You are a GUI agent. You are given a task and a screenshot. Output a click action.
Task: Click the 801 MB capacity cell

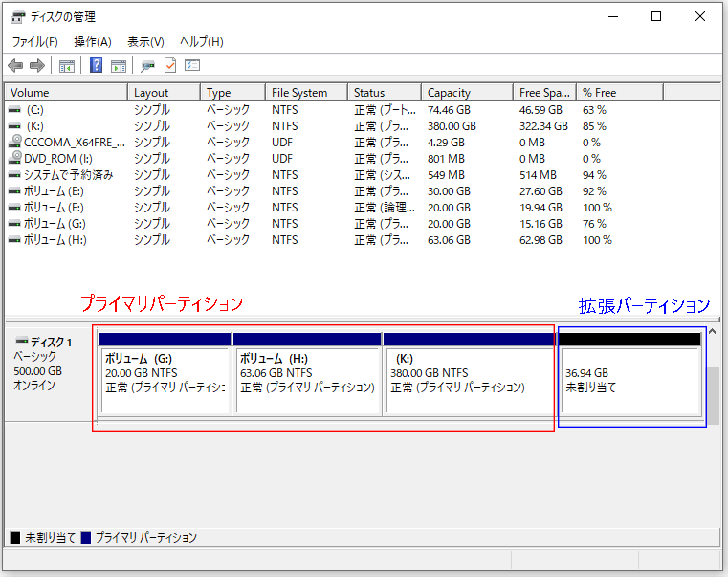(x=446, y=159)
